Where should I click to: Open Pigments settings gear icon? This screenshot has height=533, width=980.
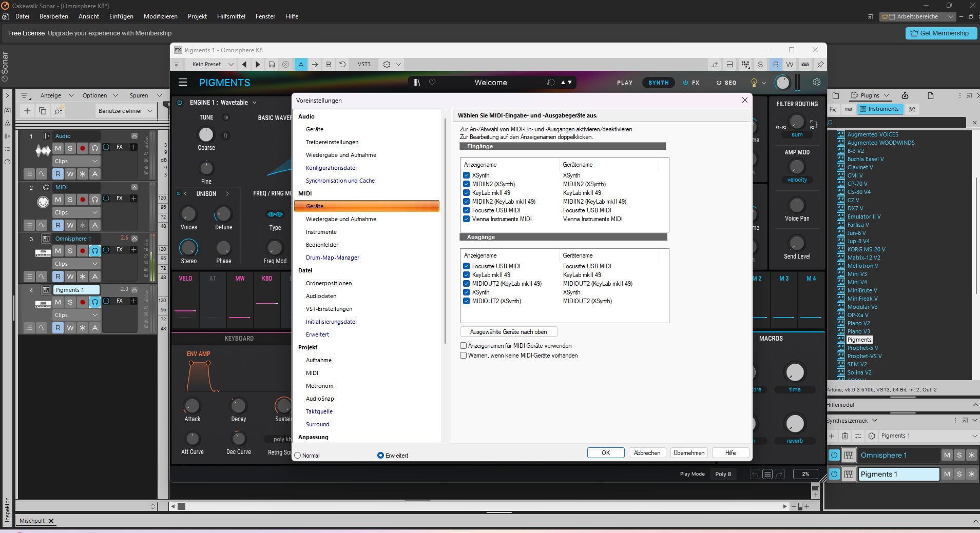pyautogui.click(x=817, y=82)
